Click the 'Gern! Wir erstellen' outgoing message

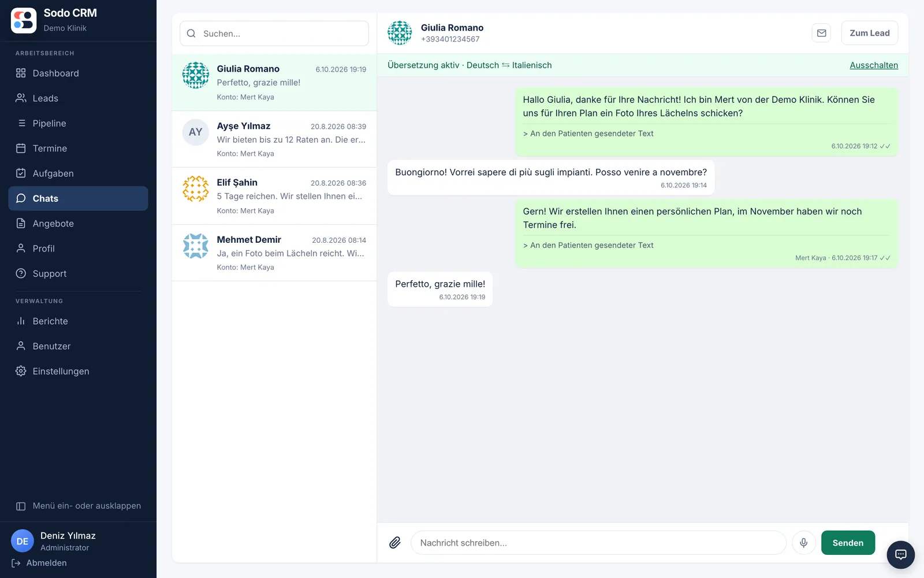click(x=706, y=234)
